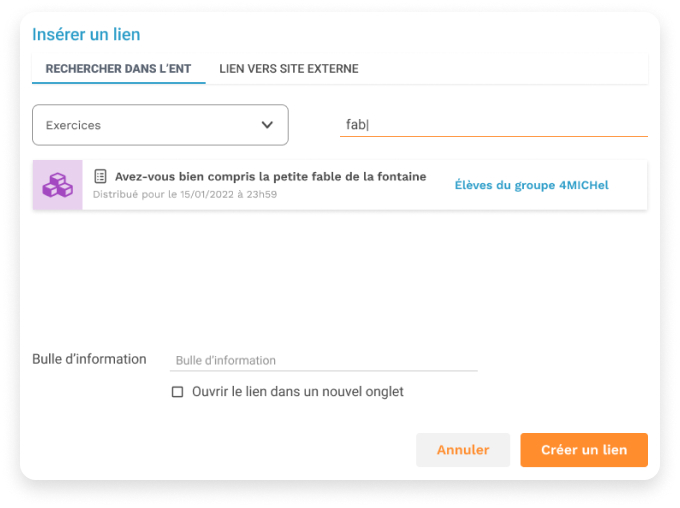Viewport: 680px width, 508px height.
Task: Click the 'Distribué pour le 15/01/2022' subtitle
Action: click(x=185, y=194)
